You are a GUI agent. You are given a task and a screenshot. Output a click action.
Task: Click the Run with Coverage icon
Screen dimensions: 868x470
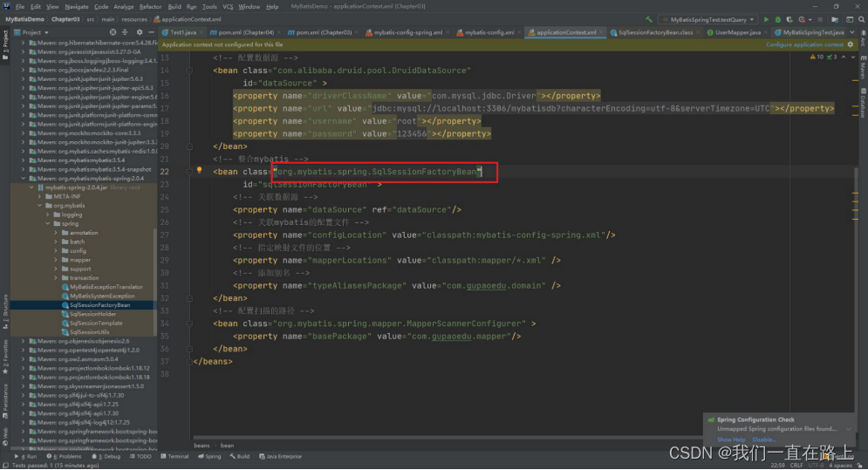(x=789, y=19)
